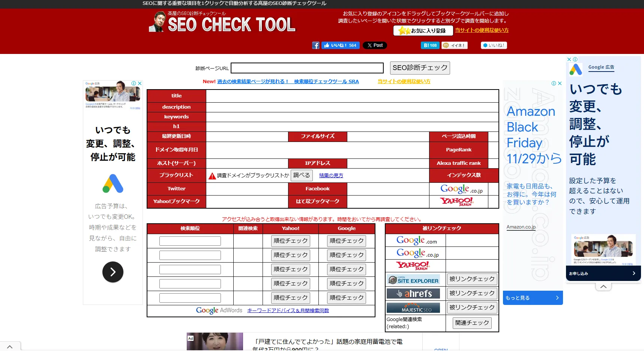644x351 pixels.
Task: Click the Majestic SEO logo
Action: 413,308
